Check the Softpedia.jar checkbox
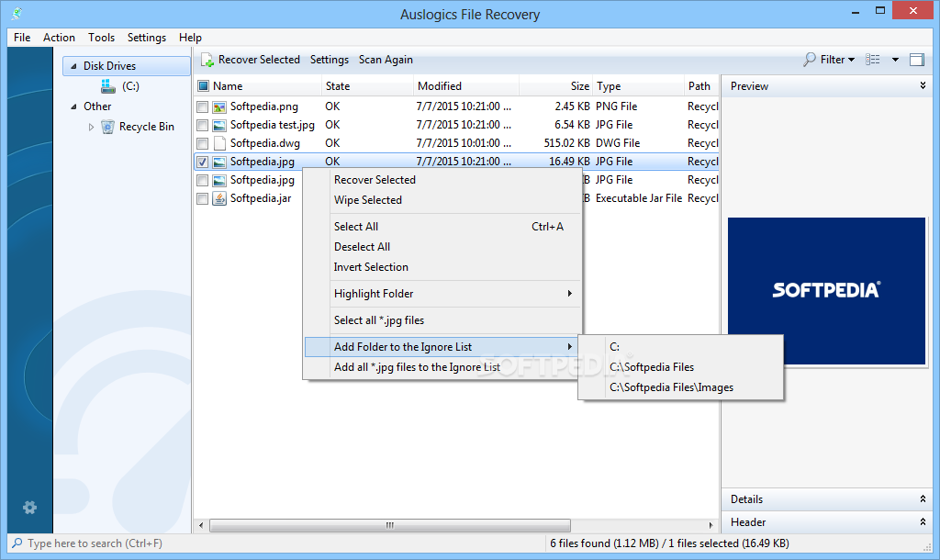940x560 pixels. tap(203, 198)
